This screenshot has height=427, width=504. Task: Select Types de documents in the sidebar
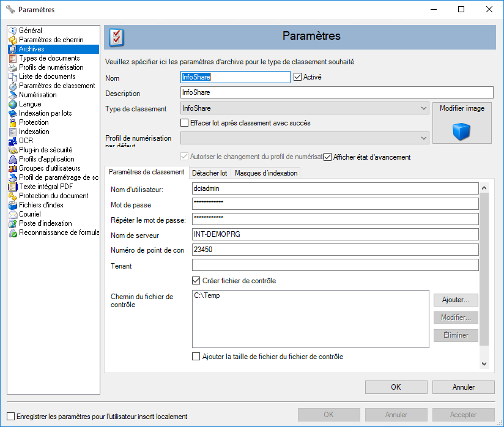[x=49, y=58]
